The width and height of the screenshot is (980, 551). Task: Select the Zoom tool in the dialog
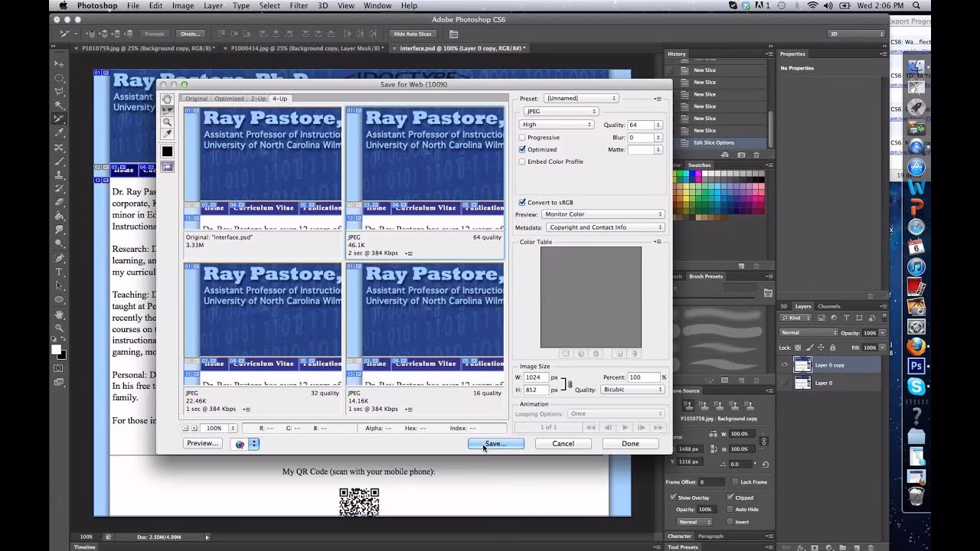167,122
